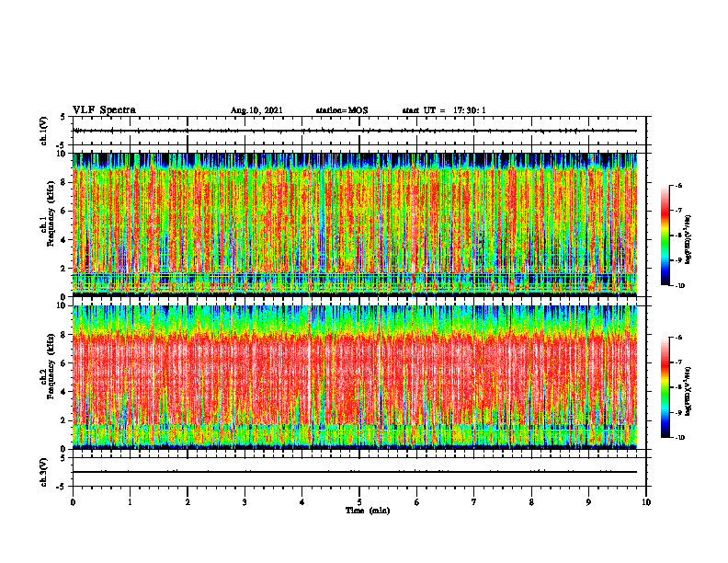This screenshot has height=563, width=728.
Task: Click the ch.2 frequency tick label '8'
Action: click(x=64, y=335)
